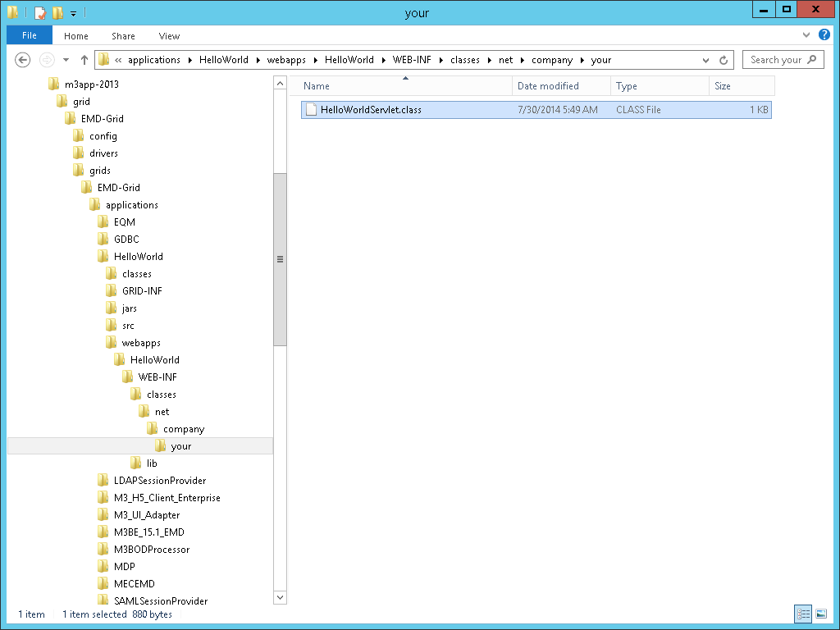This screenshot has width=840, height=630.
Task: Switch to Large icons view layout
Action: [x=821, y=614]
